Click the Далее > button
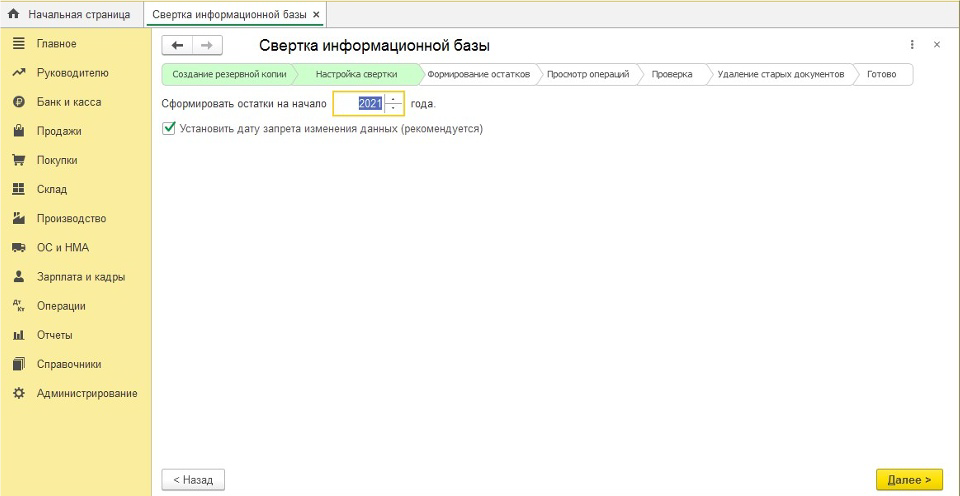960x496 pixels. click(909, 480)
